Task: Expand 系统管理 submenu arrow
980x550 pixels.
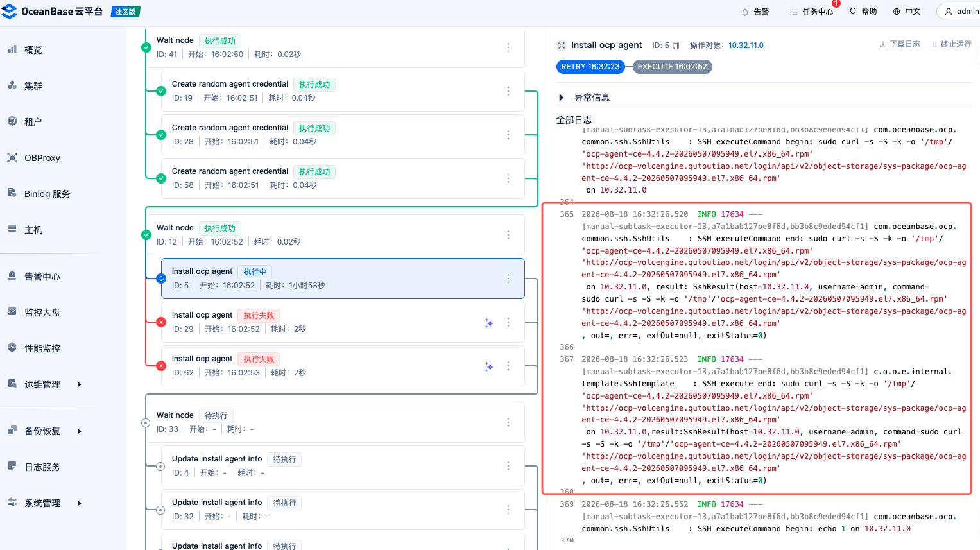Action: [80, 503]
